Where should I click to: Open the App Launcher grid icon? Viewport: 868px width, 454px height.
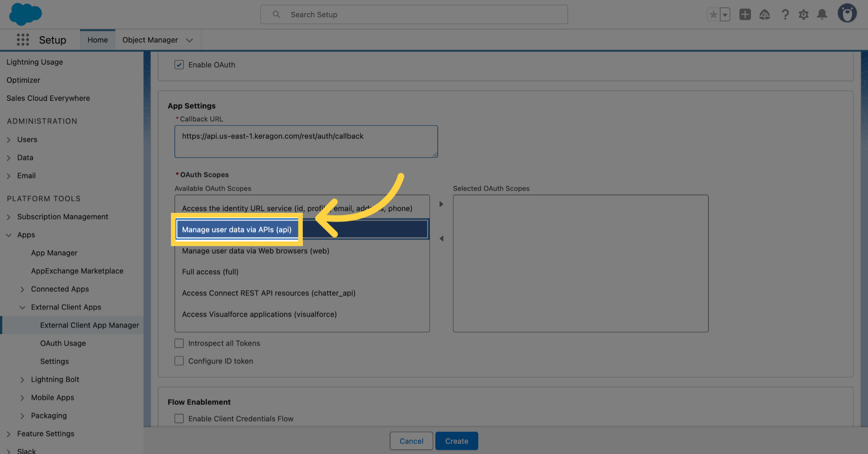coord(23,40)
